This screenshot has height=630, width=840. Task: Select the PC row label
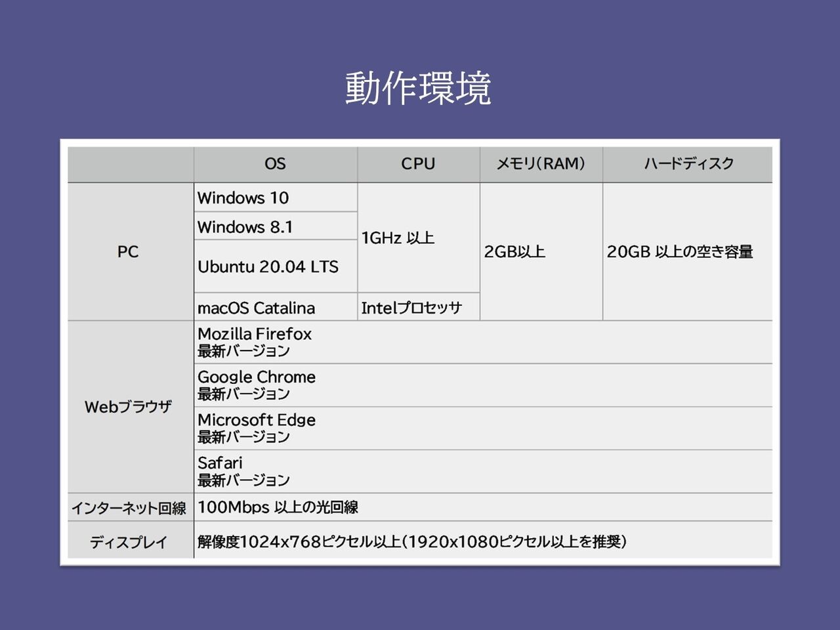pos(131,251)
